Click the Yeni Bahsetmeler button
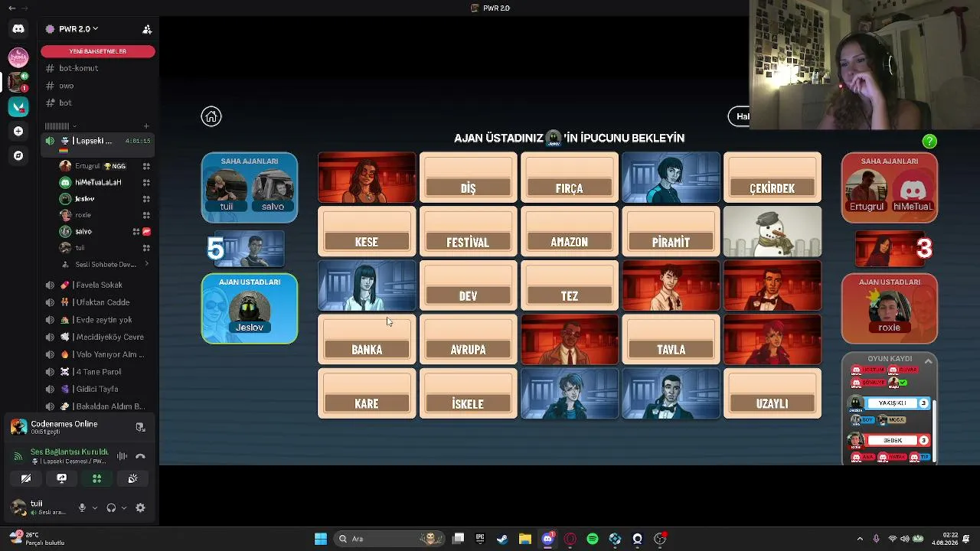The image size is (980, 551). [x=98, y=51]
